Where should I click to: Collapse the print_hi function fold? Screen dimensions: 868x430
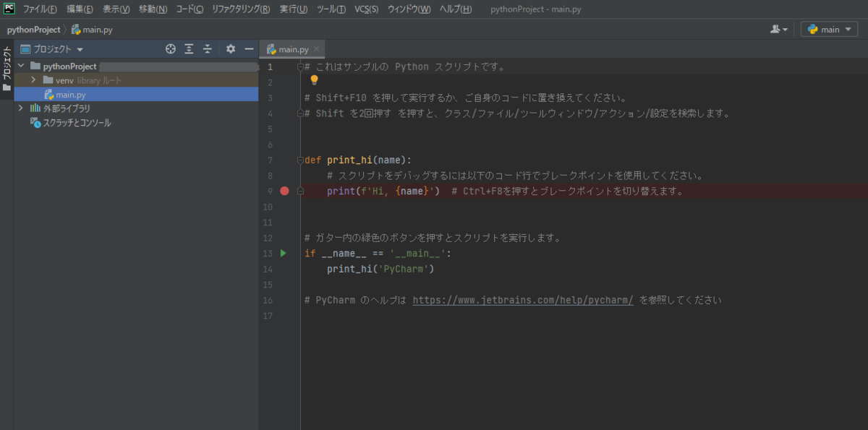(300, 160)
